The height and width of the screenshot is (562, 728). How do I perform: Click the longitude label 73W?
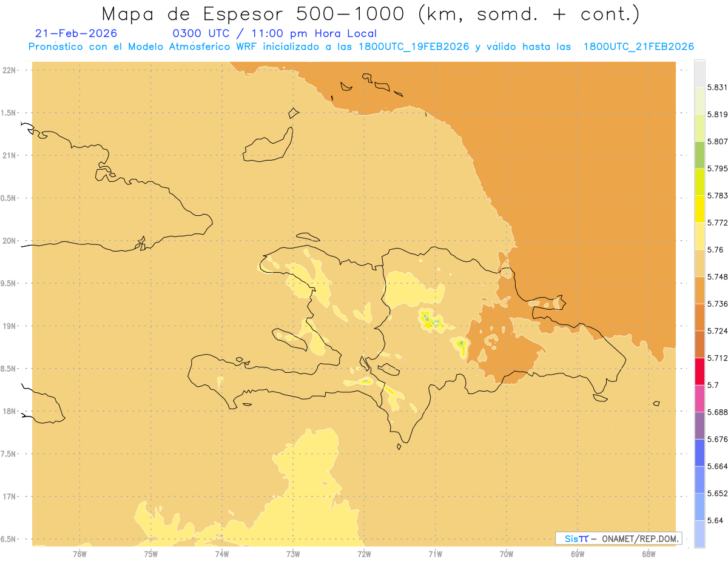(x=293, y=554)
